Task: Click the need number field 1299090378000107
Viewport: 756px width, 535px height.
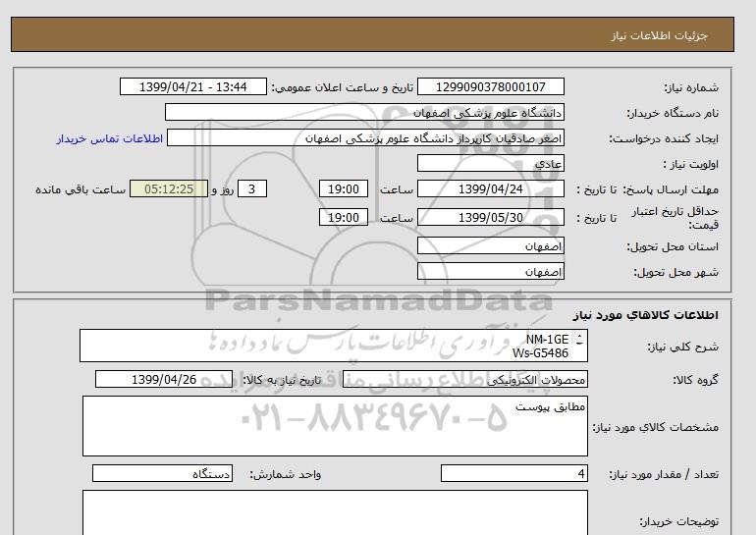Action: point(490,86)
